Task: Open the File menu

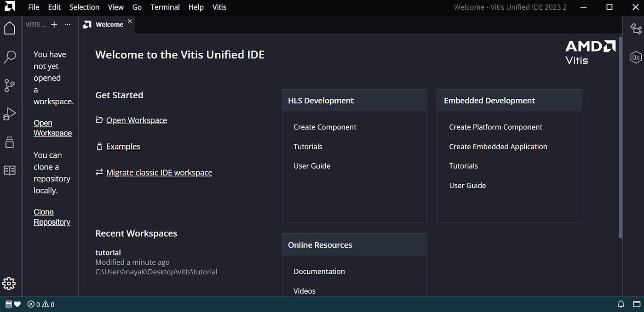Action: tap(34, 7)
